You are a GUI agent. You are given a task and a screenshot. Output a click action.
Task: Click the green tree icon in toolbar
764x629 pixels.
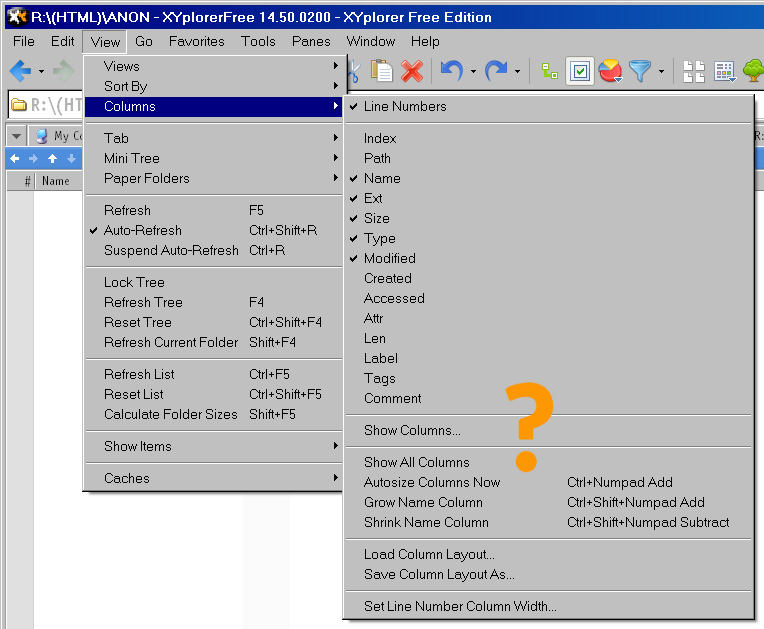(x=753, y=71)
